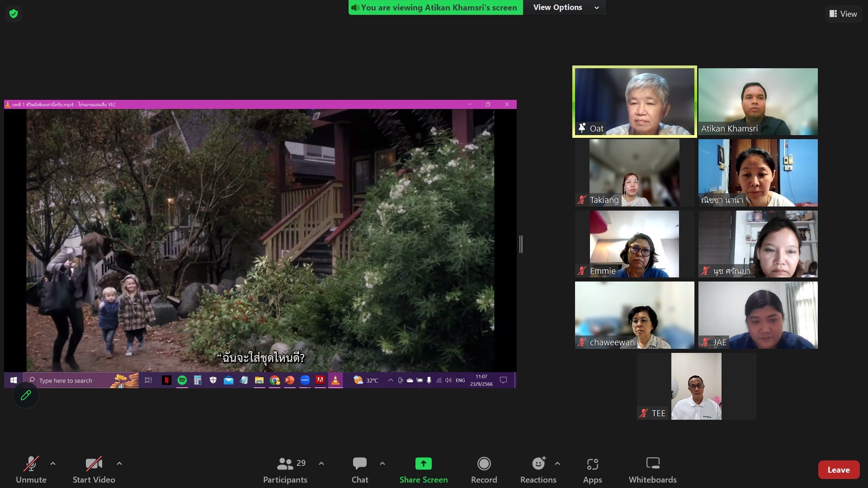This screenshot has width=868, height=488.
Task: Click the taskbar clock showing 11:07
Action: [x=481, y=380]
